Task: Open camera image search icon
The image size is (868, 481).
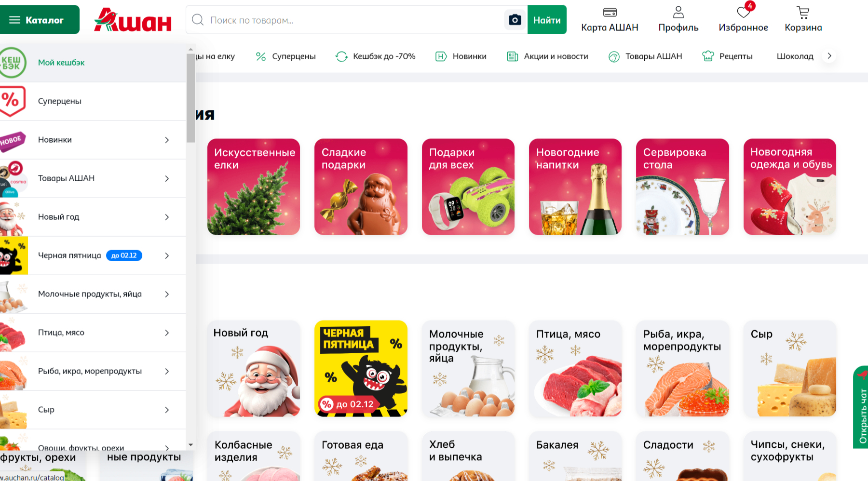Action: click(x=515, y=20)
